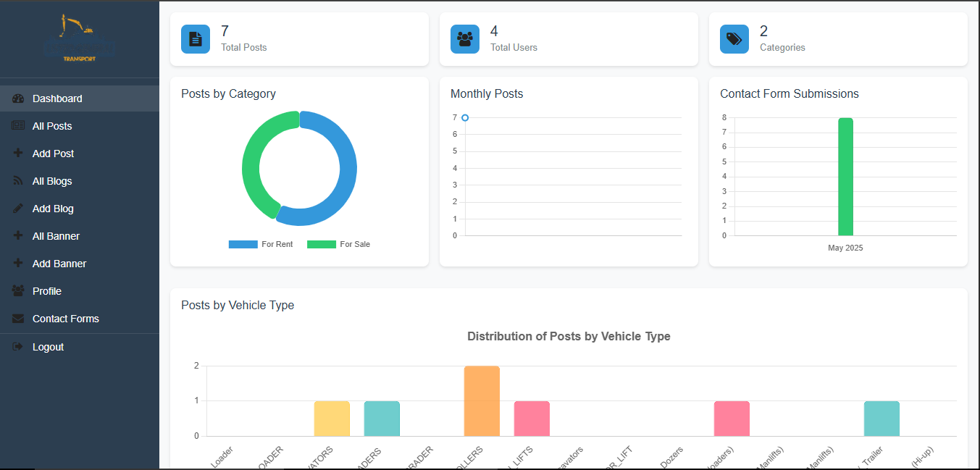The image size is (980, 470).
Task: Open the Profile page
Action: 80,291
